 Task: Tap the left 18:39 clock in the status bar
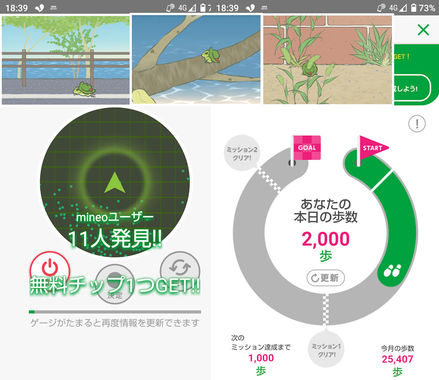(16, 8)
